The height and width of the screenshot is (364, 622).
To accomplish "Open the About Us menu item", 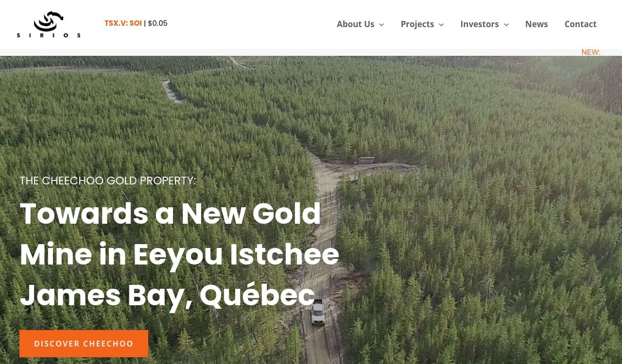I will point(356,24).
